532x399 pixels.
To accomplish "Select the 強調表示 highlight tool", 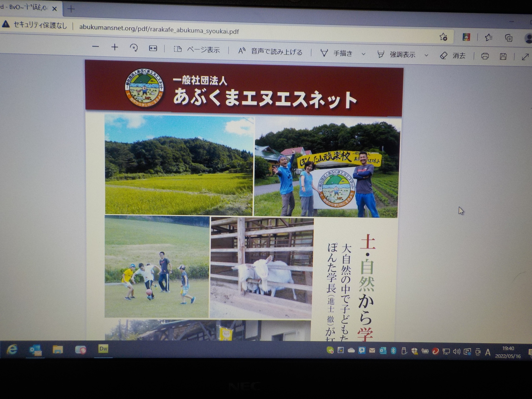I will pyautogui.click(x=396, y=54).
